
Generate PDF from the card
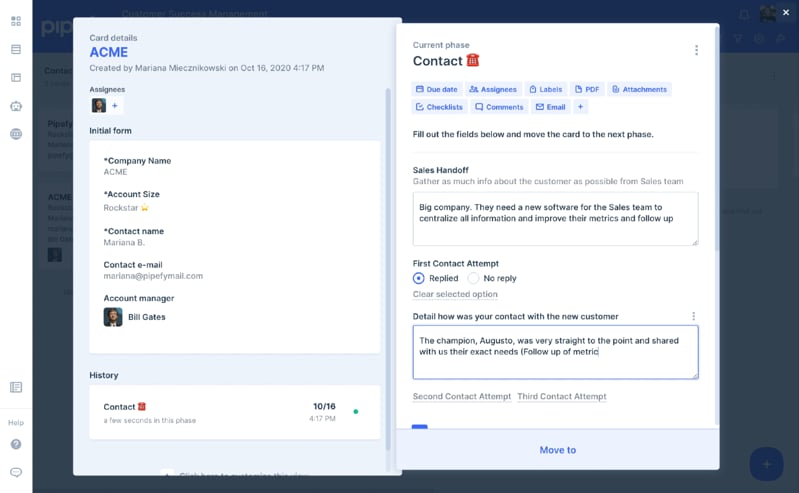pyautogui.click(x=587, y=89)
